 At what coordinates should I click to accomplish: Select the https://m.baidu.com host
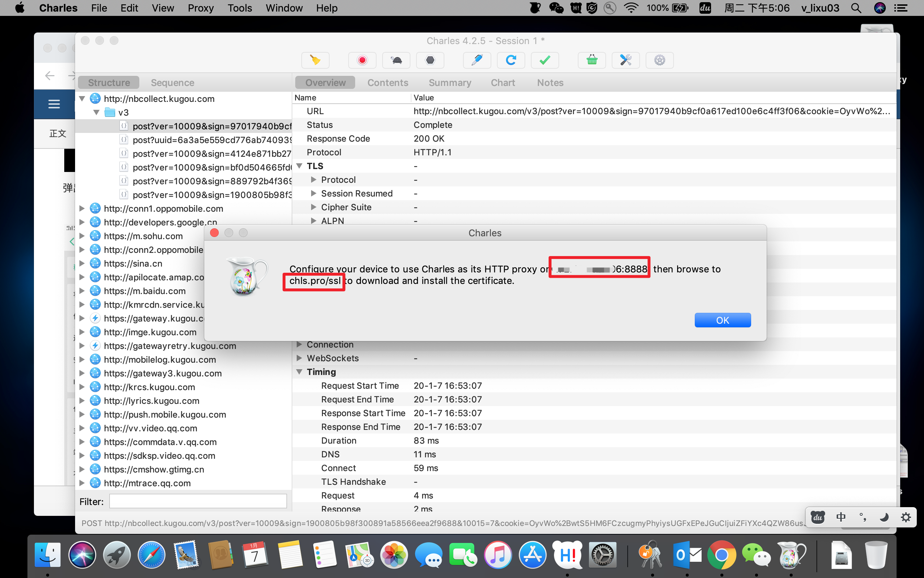pos(145,291)
